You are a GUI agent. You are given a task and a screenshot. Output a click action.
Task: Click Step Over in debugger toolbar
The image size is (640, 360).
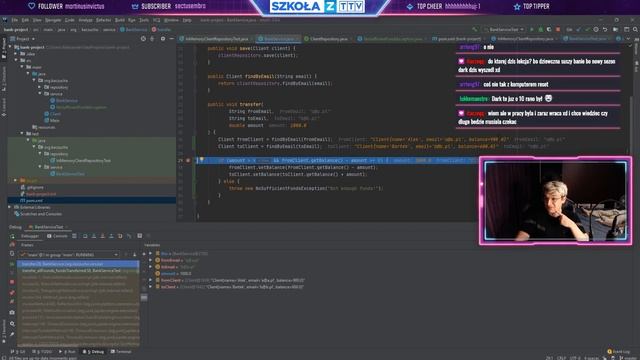coord(85,236)
